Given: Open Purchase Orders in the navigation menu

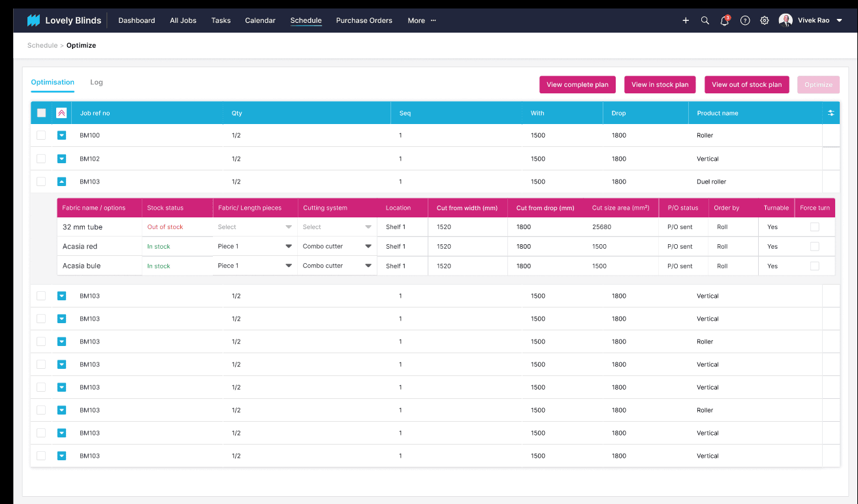Looking at the screenshot, I should click(x=364, y=21).
